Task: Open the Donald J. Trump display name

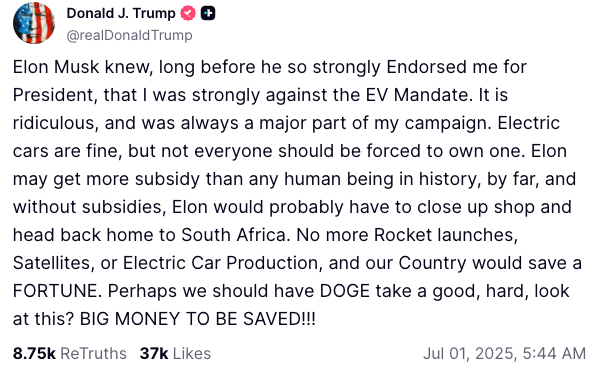Action: point(121,13)
